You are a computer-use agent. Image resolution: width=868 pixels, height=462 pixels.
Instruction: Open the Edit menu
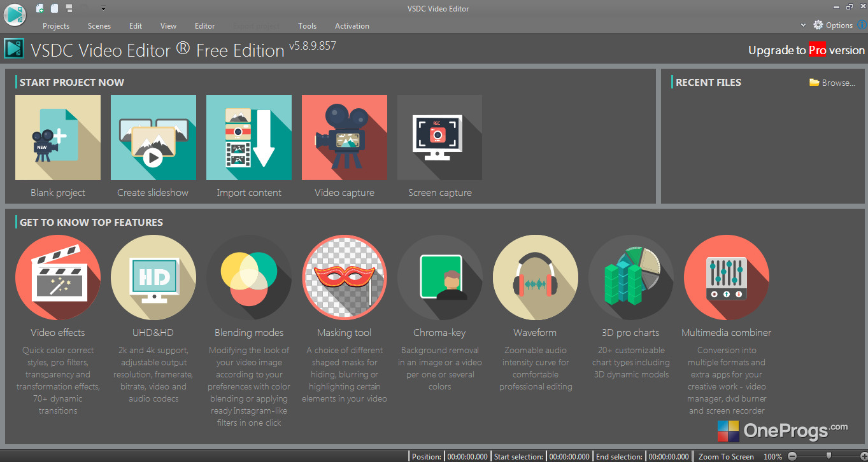[x=136, y=26]
